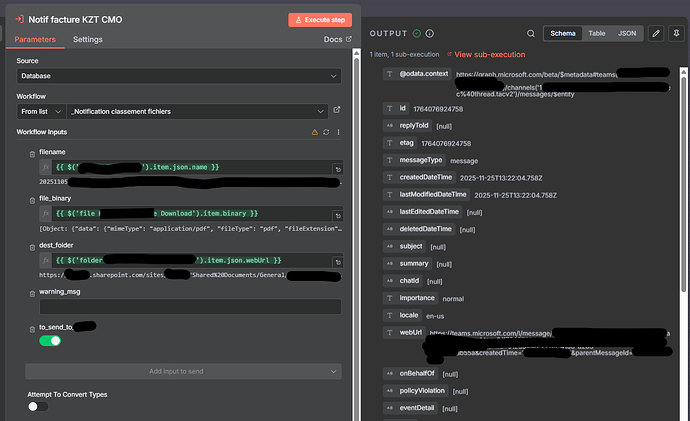Click the fx icon of dest_folder expression
Image resolution: width=690 pixels, height=421 pixels.
pos(46,260)
